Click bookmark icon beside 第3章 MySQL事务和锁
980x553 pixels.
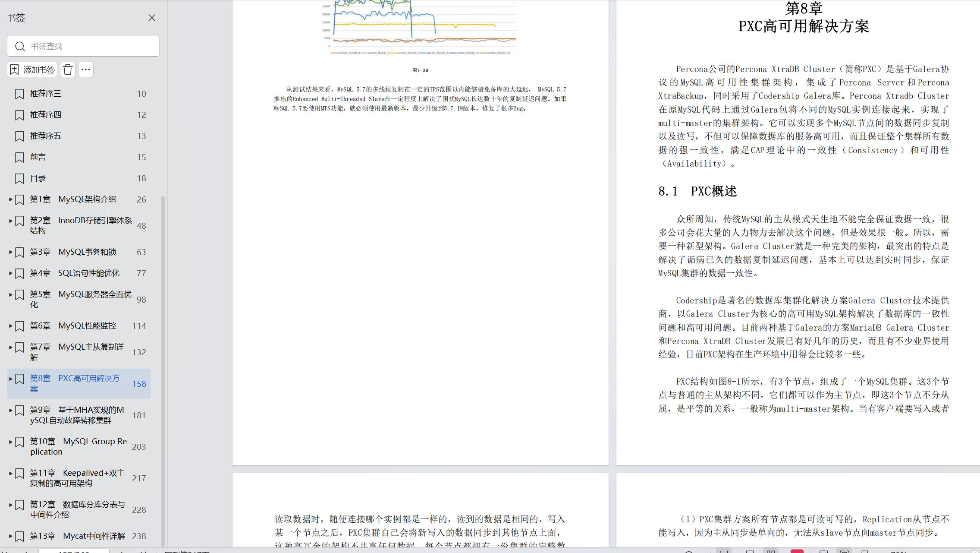(x=19, y=252)
